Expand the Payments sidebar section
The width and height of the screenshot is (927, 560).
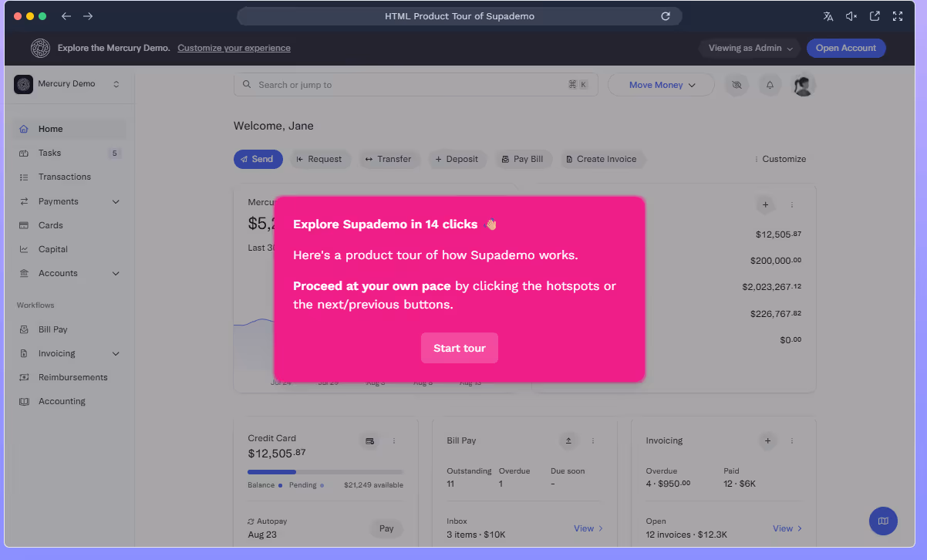click(x=69, y=201)
